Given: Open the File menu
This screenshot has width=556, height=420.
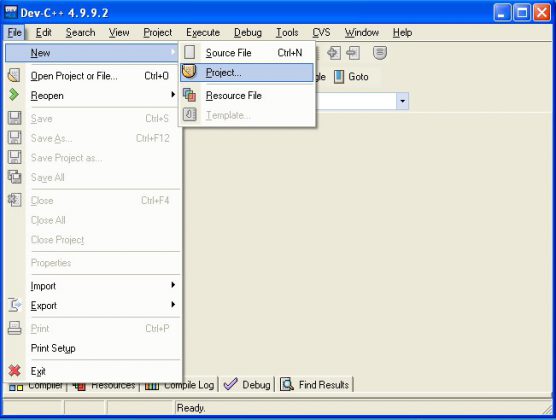Looking at the screenshot, I should [15, 33].
